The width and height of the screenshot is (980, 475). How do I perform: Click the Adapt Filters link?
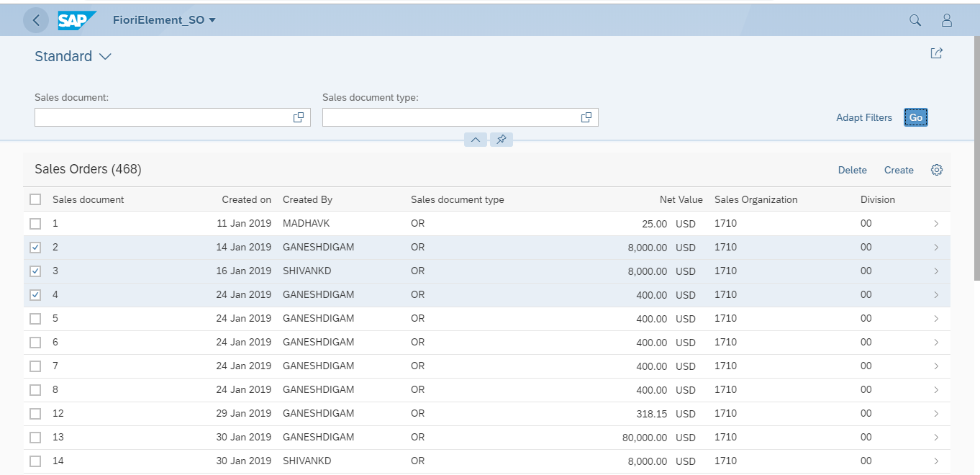pos(863,117)
